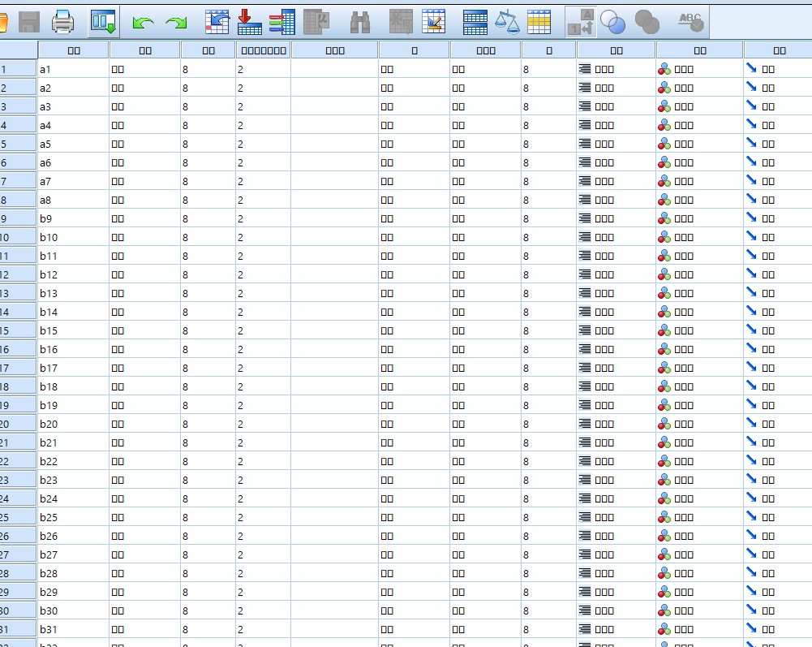
Task: Click row header number 1
Action: [18, 70]
